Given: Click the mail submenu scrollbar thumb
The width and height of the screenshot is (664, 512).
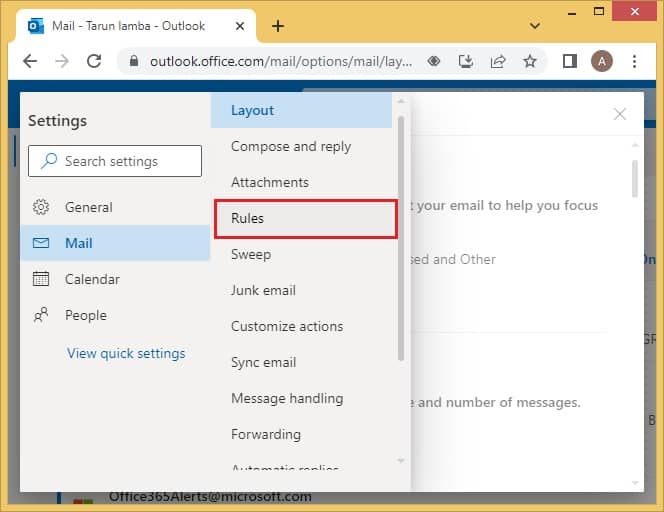Looking at the screenshot, I should click(x=401, y=238).
